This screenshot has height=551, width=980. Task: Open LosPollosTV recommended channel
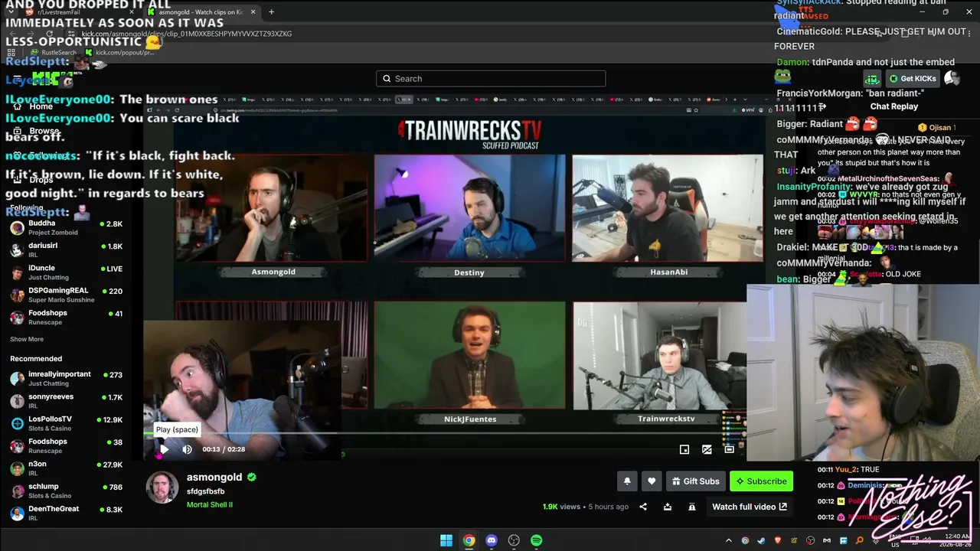pyautogui.click(x=66, y=423)
